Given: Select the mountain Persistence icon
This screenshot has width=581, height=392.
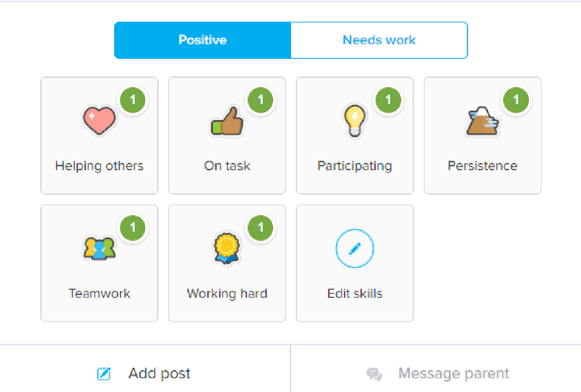Looking at the screenshot, I should pyautogui.click(x=482, y=121).
